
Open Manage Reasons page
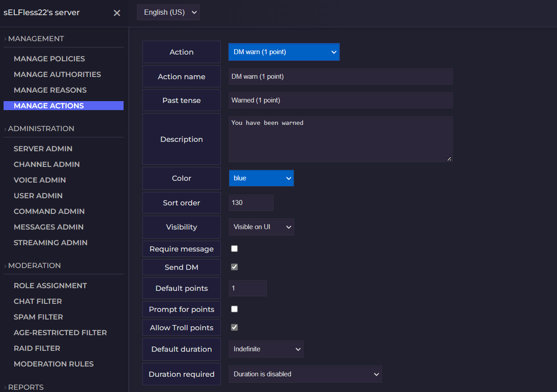(x=50, y=90)
